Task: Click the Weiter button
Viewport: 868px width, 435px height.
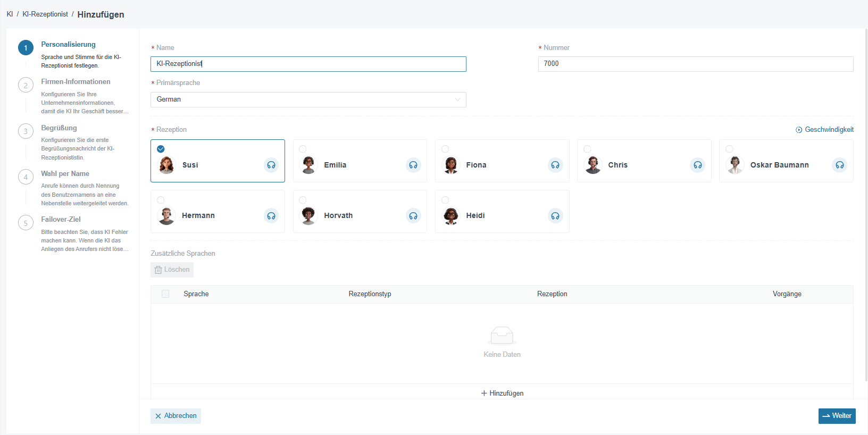Action: click(837, 416)
